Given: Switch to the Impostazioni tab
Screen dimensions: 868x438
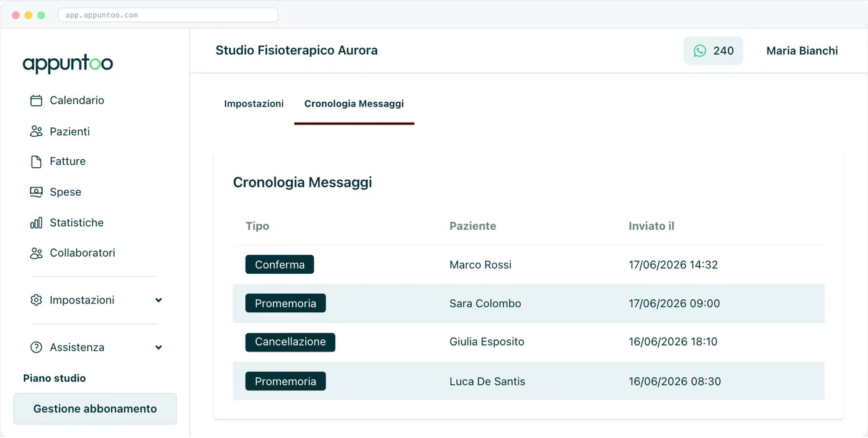Looking at the screenshot, I should click(x=254, y=103).
